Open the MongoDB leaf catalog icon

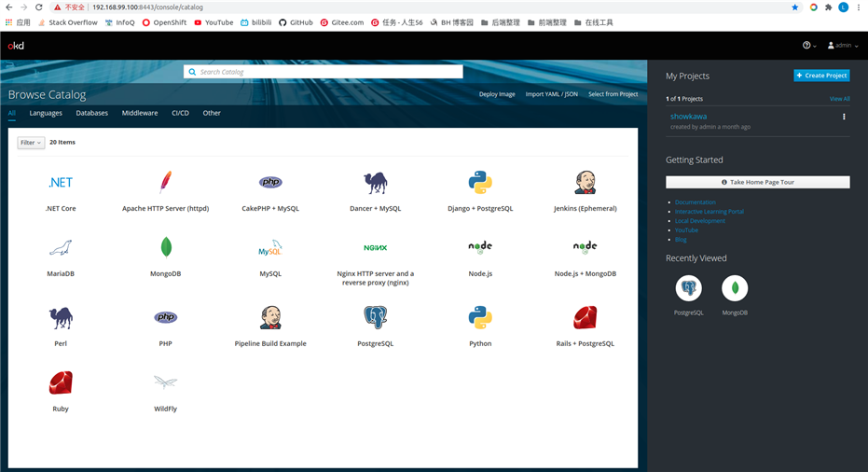(x=166, y=247)
